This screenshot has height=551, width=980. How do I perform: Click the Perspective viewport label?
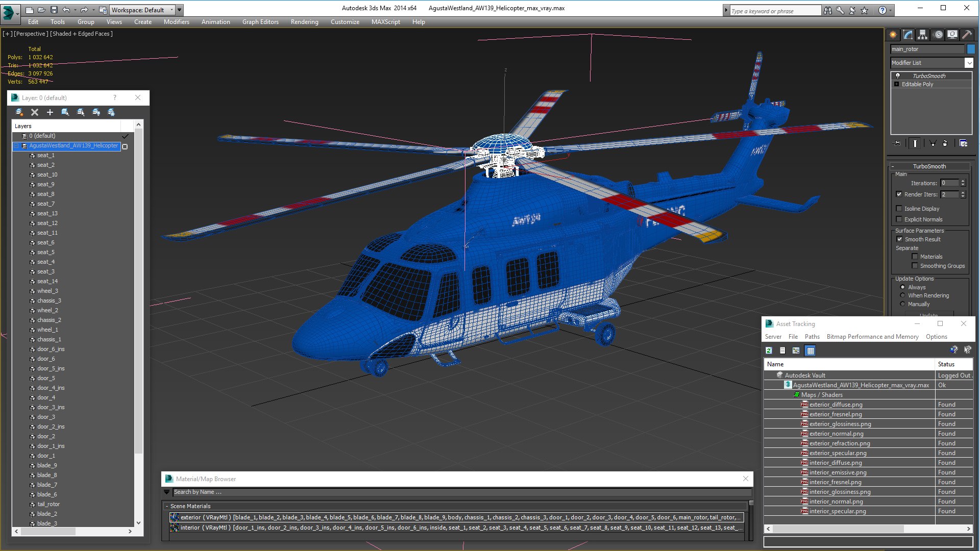[x=31, y=34]
